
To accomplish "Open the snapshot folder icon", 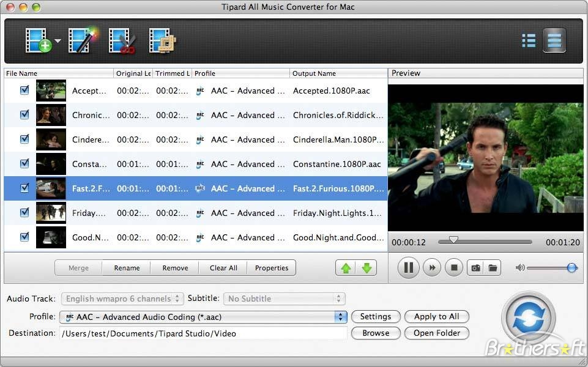I will 493,267.
